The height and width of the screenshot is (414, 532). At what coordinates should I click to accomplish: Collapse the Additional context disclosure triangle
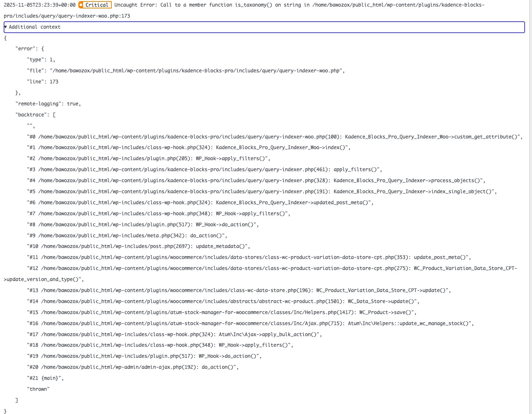tap(6, 27)
